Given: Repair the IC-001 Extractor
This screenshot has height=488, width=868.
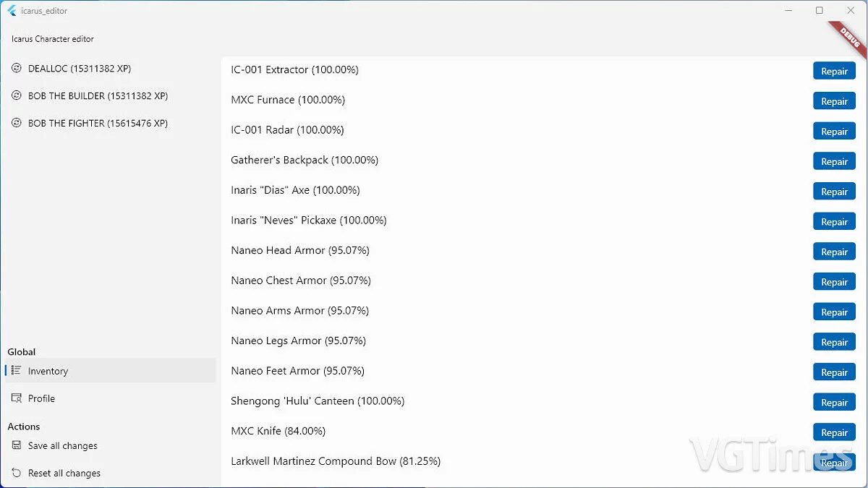Looking at the screenshot, I should tap(834, 71).
